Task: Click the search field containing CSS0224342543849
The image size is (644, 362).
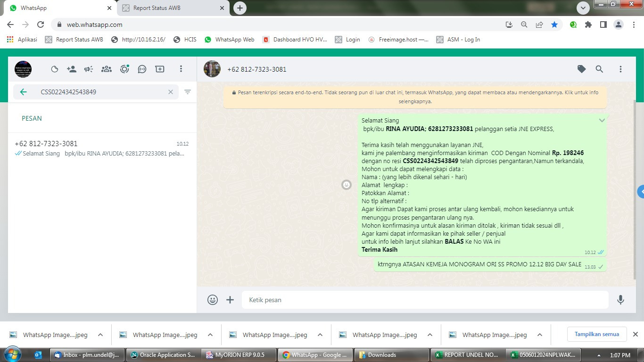Action: tap(96, 92)
